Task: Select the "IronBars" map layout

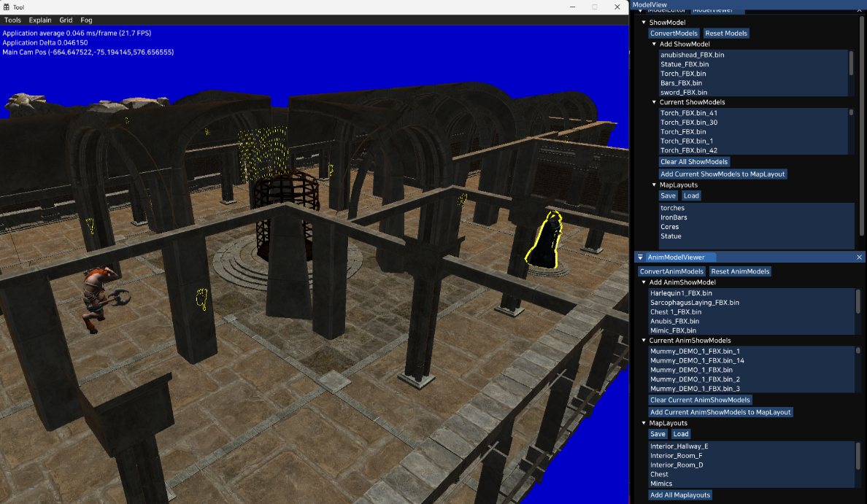Action: pos(756,217)
